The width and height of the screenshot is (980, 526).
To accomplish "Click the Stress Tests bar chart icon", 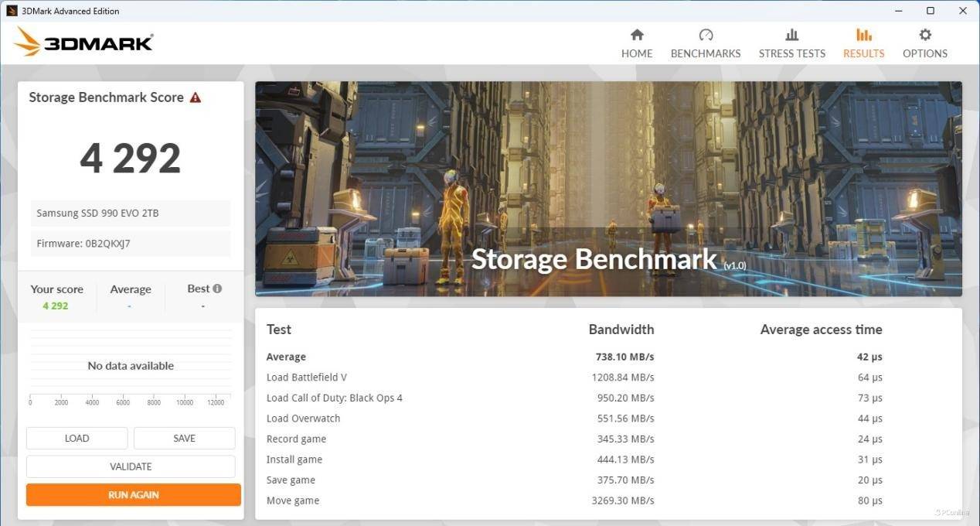I will coord(791,35).
